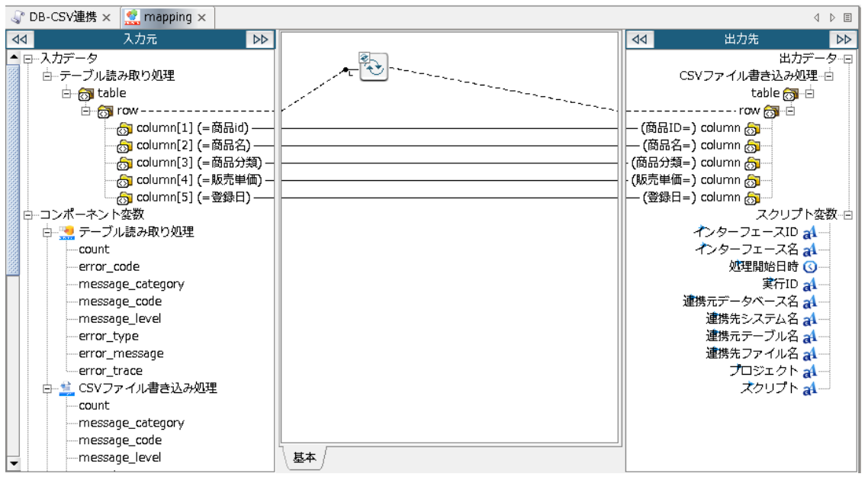Click the left double-arrow button in 入力元 header
The width and height of the screenshot is (868, 477).
click(21, 39)
